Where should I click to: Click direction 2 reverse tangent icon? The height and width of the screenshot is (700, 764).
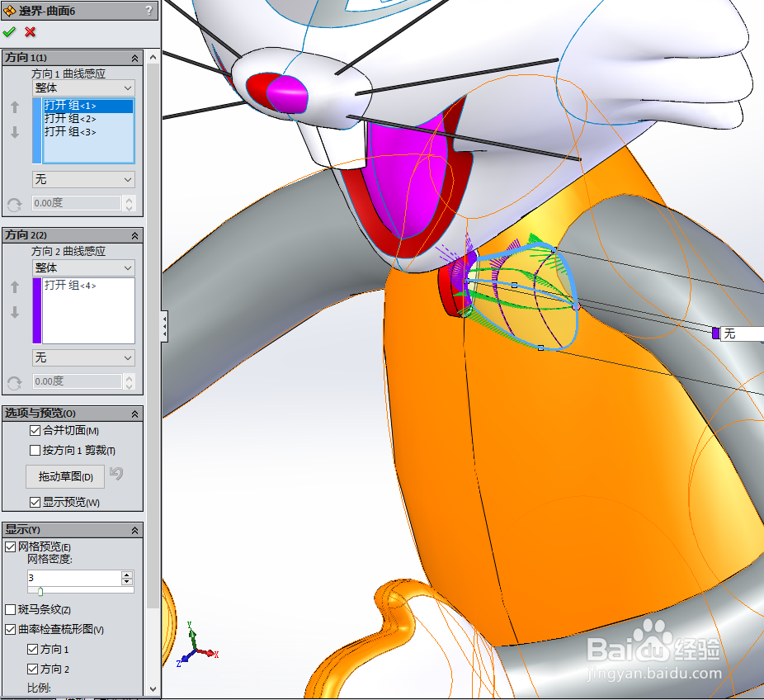click(x=14, y=383)
